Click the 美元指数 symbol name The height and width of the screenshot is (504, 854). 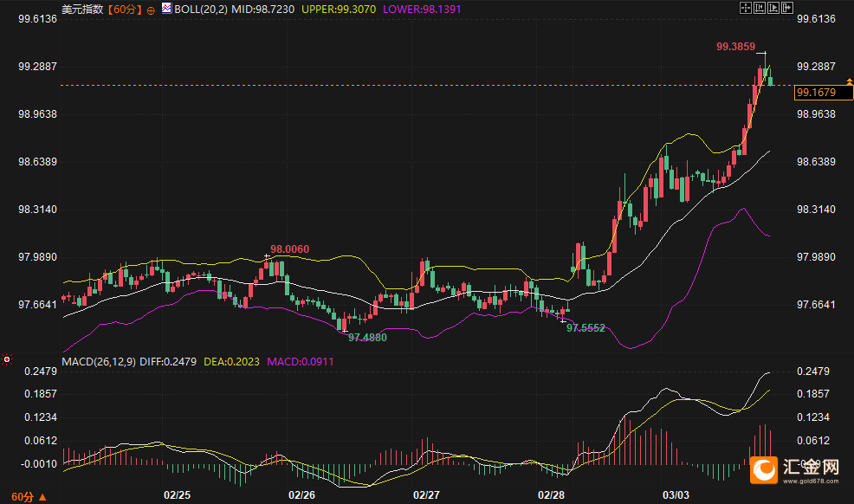(83, 9)
